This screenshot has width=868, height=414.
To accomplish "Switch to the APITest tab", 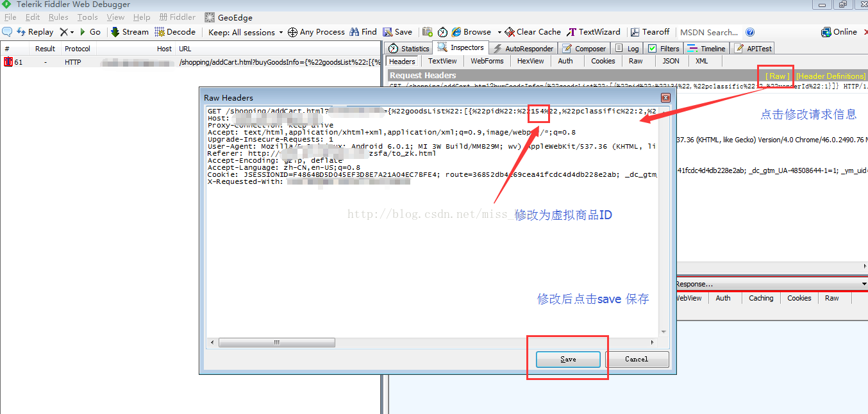I will tap(753, 48).
